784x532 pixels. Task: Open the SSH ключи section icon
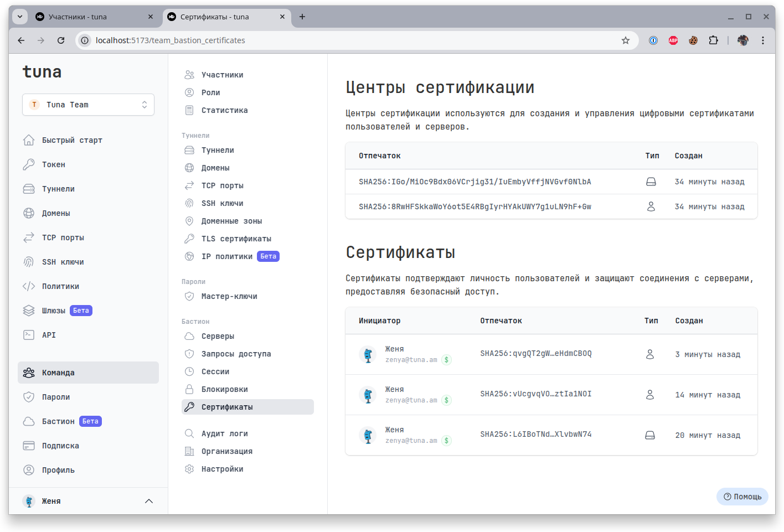coord(189,203)
